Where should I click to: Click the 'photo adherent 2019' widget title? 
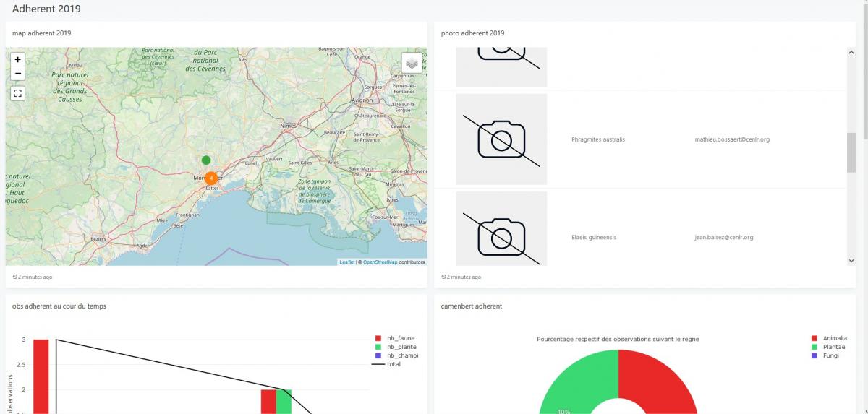point(472,33)
